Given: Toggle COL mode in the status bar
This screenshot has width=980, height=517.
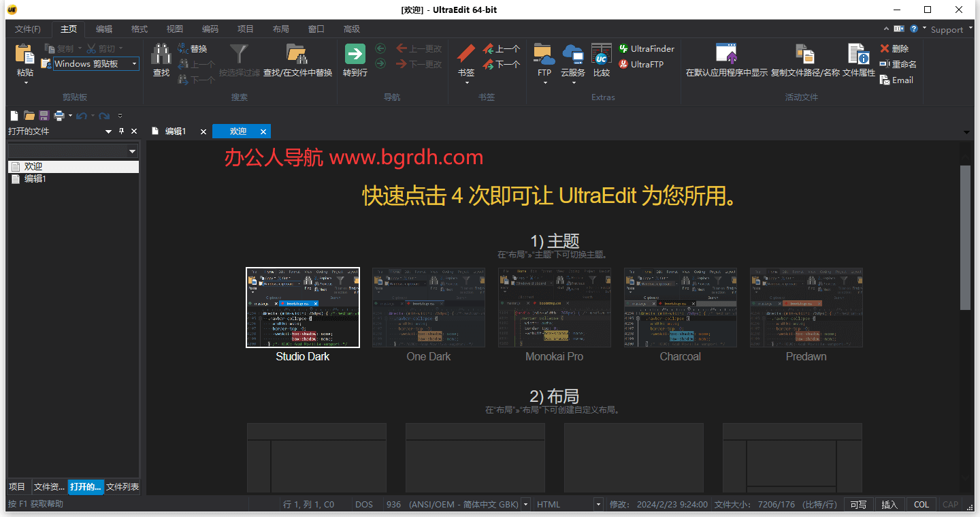Looking at the screenshot, I should [x=921, y=504].
